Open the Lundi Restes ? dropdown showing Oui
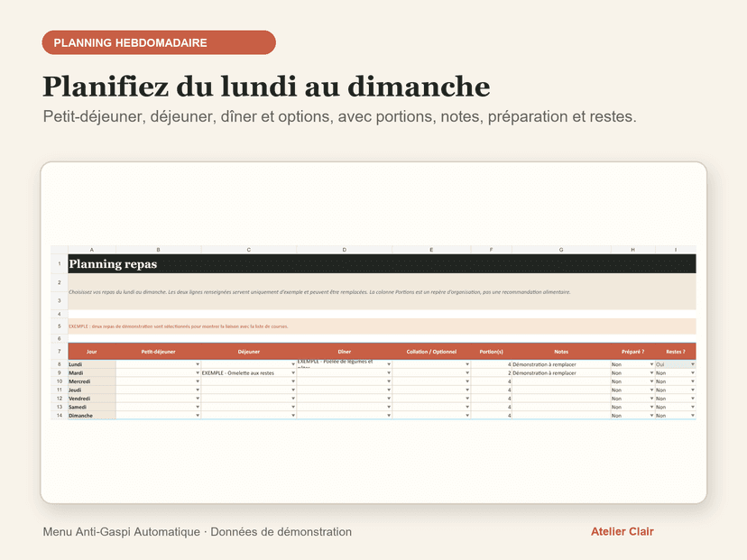This screenshot has height=560, width=747. click(693, 364)
